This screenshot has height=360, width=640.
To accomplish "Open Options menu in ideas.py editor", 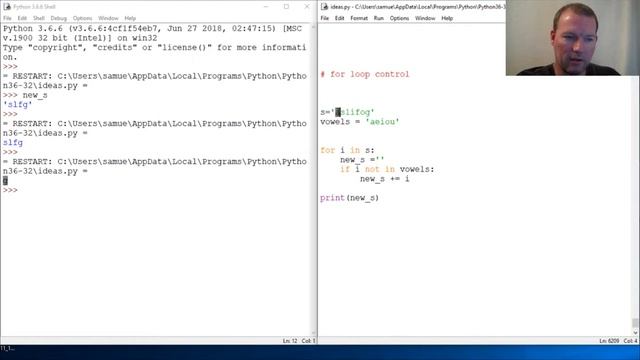I will pyautogui.click(x=399, y=18).
